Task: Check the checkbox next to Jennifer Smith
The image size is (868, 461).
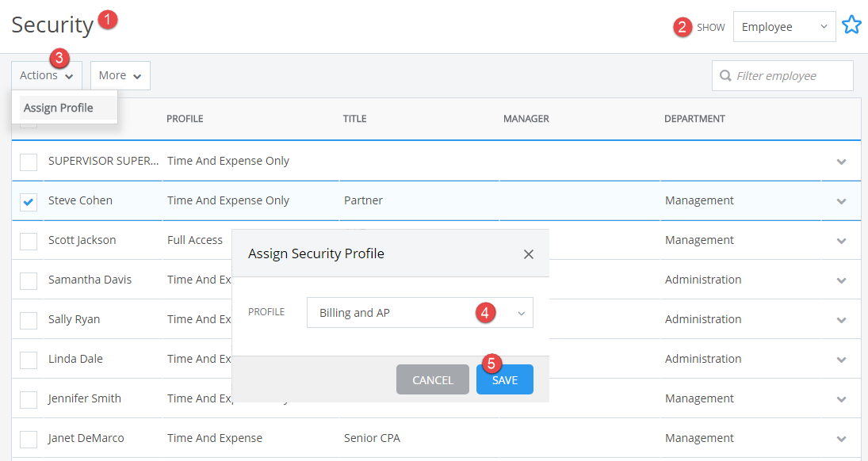Action: click(28, 399)
